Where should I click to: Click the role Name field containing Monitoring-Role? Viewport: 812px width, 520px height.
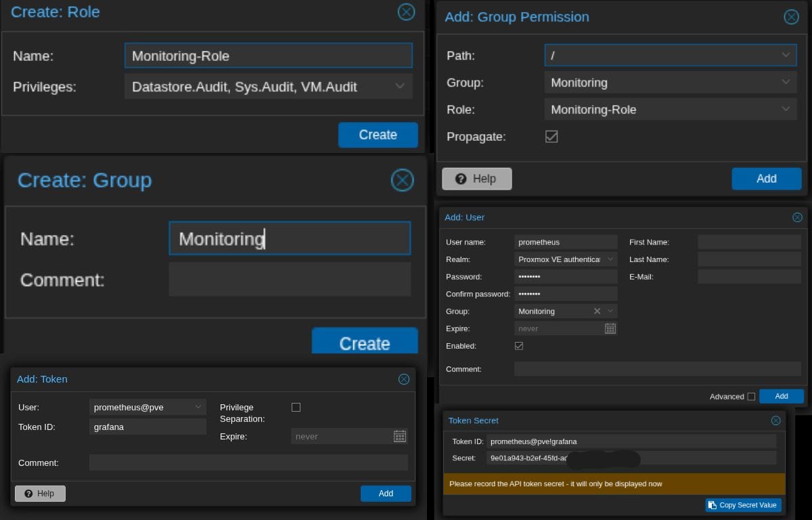coord(268,56)
